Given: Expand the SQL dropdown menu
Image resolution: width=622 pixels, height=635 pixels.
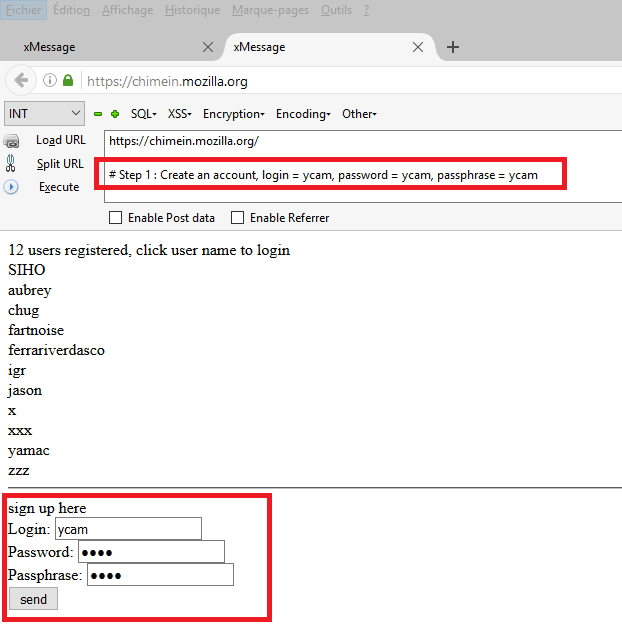Looking at the screenshot, I should coord(143,114).
